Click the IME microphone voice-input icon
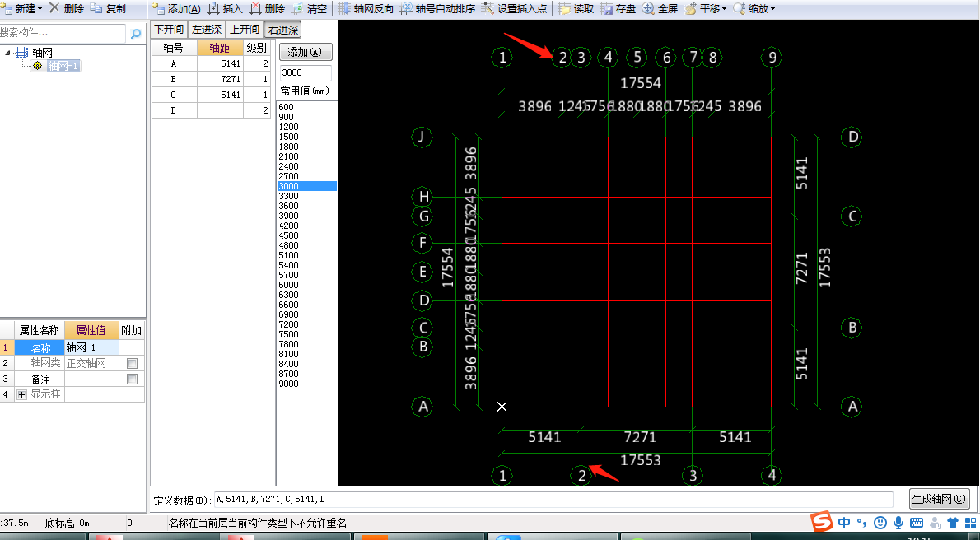Viewport: 980px width, 540px height. pyautogui.click(x=898, y=522)
